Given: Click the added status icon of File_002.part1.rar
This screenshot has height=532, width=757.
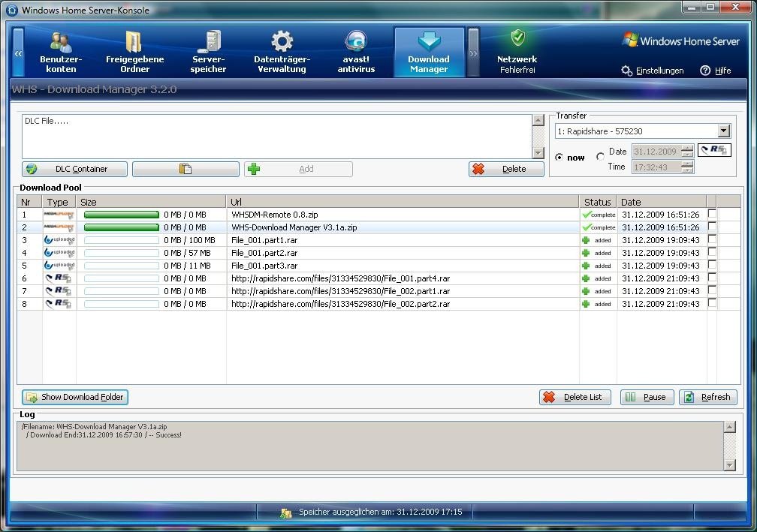Looking at the screenshot, I should (586, 291).
